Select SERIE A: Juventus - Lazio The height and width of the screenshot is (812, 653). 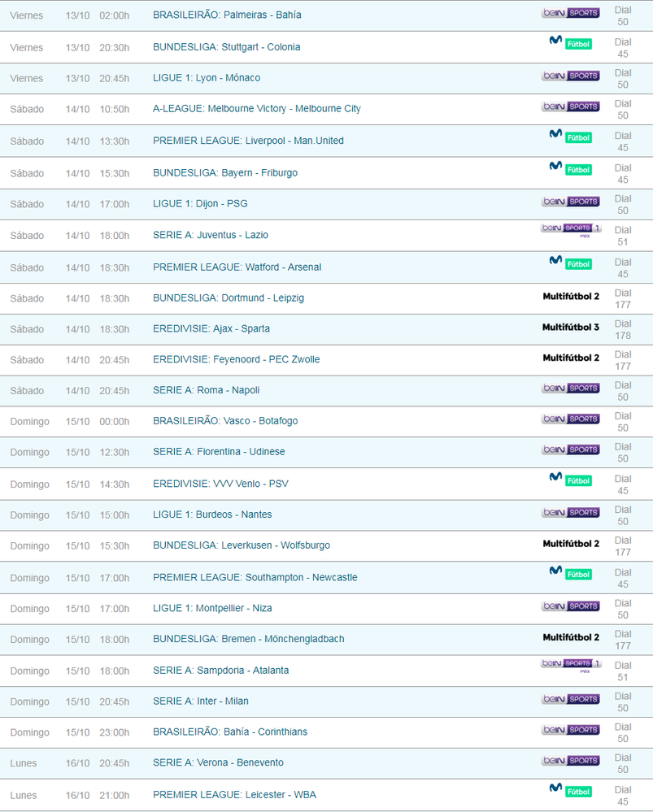pyautogui.click(x=211, y=235)
